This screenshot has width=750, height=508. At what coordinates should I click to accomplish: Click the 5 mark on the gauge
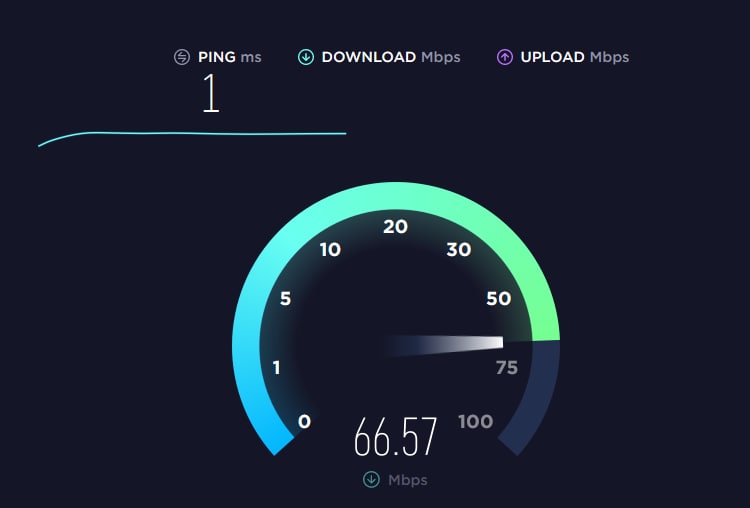(286, 298)
